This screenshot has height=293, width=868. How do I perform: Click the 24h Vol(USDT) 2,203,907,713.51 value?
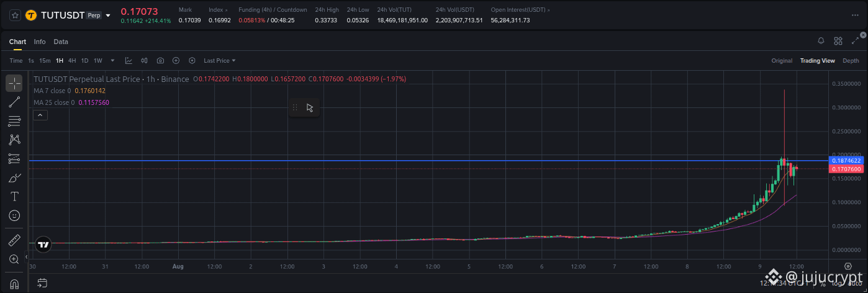(x=459, y=20)
